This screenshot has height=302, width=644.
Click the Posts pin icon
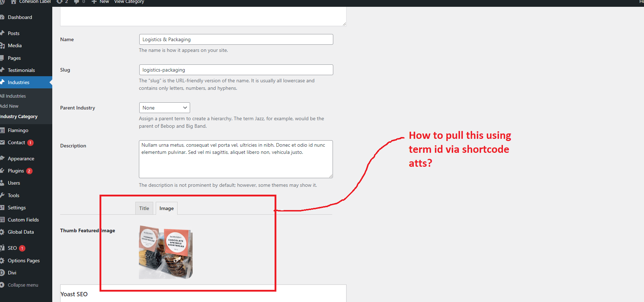(2, 33)
